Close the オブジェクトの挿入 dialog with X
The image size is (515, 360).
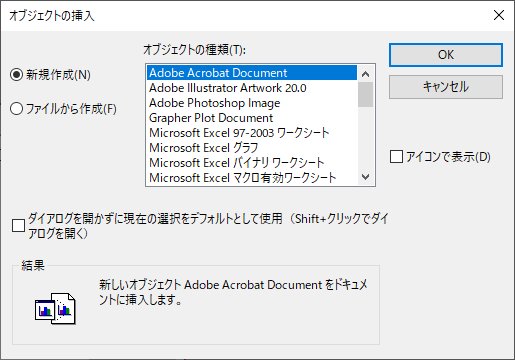499,15
